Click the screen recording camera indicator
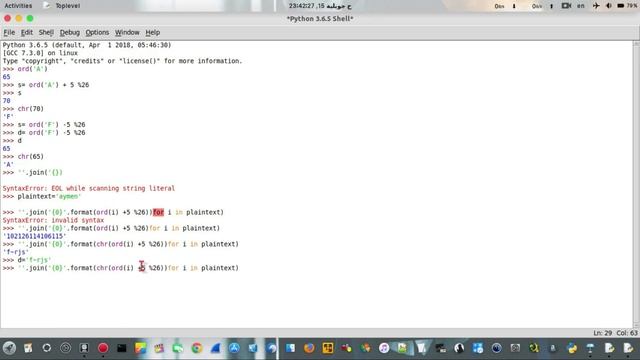The height and width of the screenshot is (360, 640). 566,6
